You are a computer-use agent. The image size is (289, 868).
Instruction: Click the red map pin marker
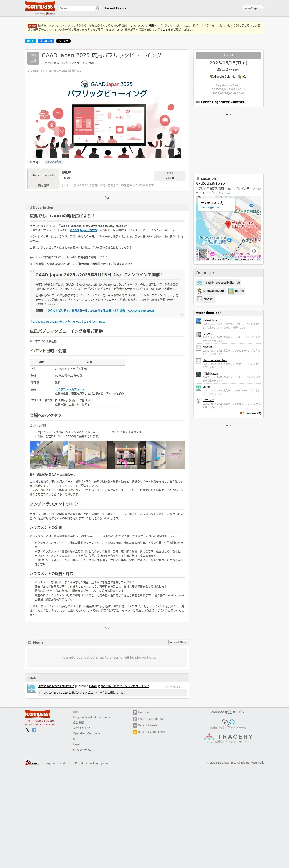pos(228,224)
